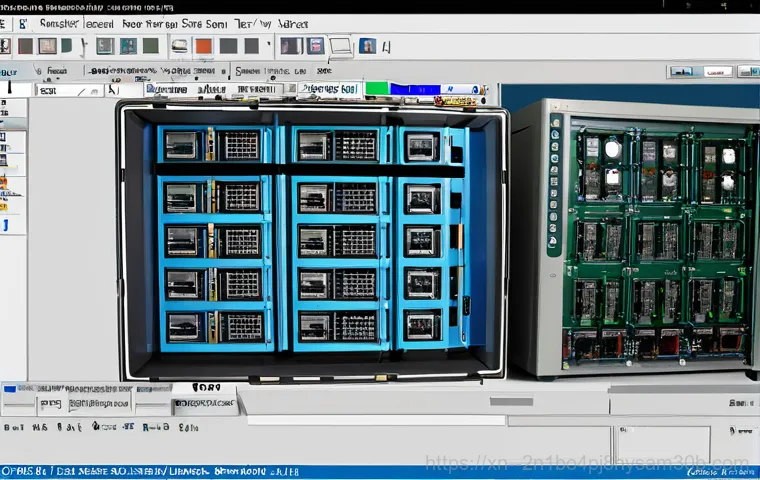
Task: Open the small arrow dropdown after gray squares
Action: click(269, 44)
